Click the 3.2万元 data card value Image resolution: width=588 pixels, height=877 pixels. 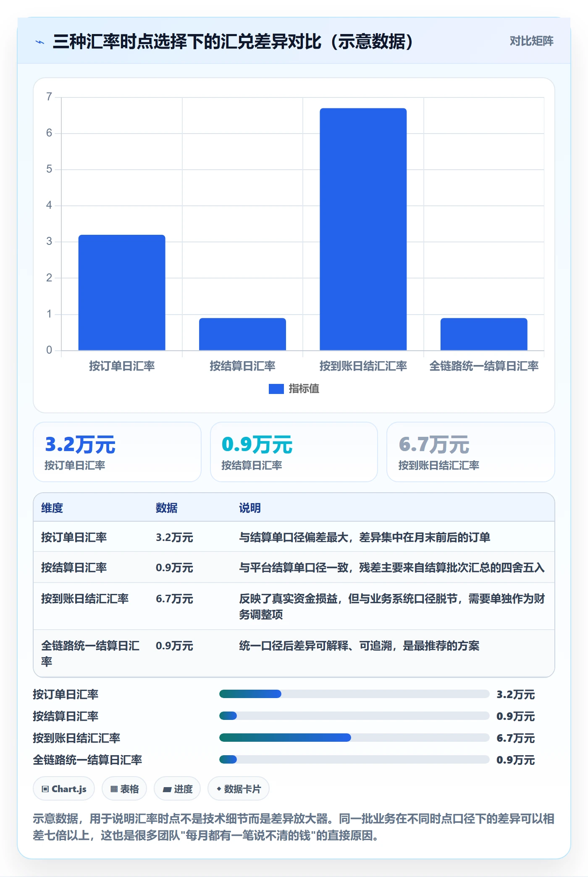click(80, 444)
